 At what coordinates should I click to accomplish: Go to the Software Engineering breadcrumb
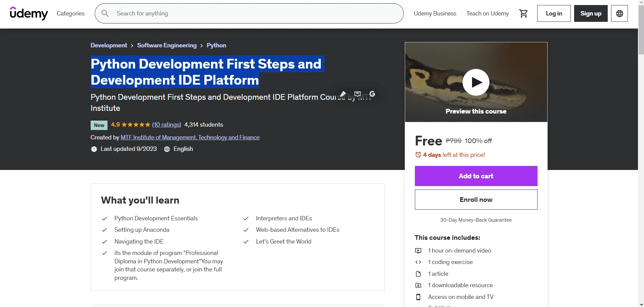click(x=167, y=45)
